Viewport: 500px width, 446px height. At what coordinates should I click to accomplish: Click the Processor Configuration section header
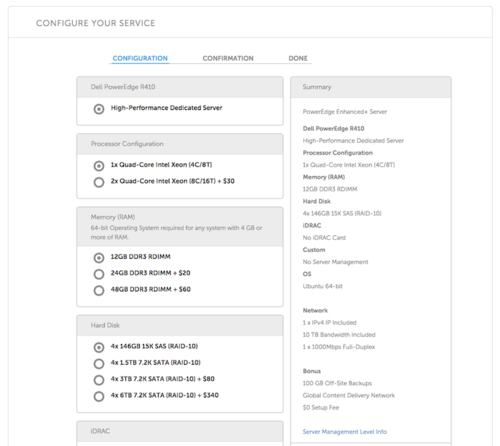coord(180,144)
